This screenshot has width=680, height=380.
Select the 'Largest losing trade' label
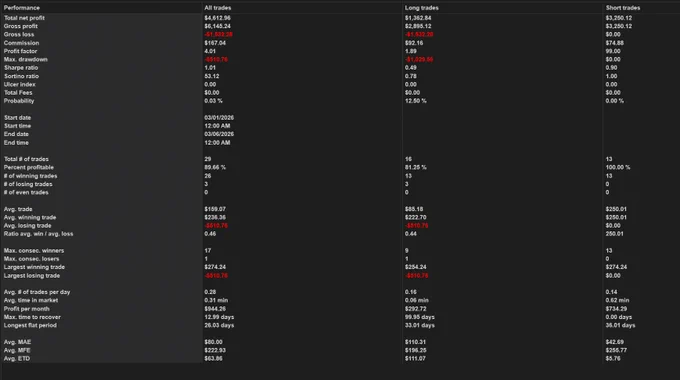(32, 276)
